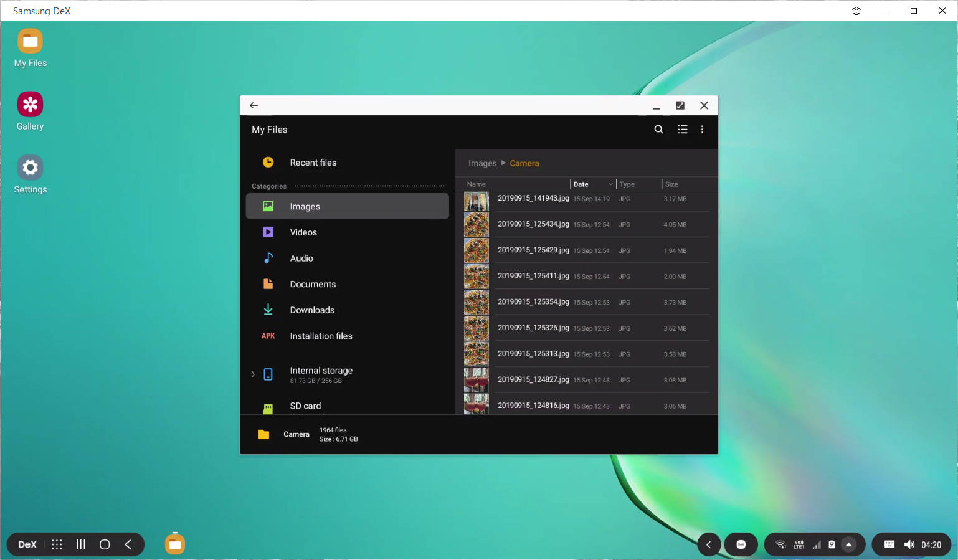Image resolution: width=958 pixels, height=560 pixels.
Task: Select file 20190915_125326.jpg
Action: (586, 328)
